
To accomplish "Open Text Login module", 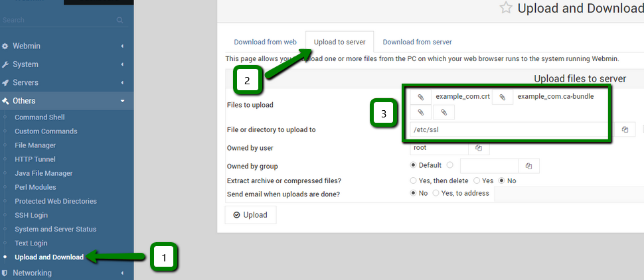I will point(31,243).
